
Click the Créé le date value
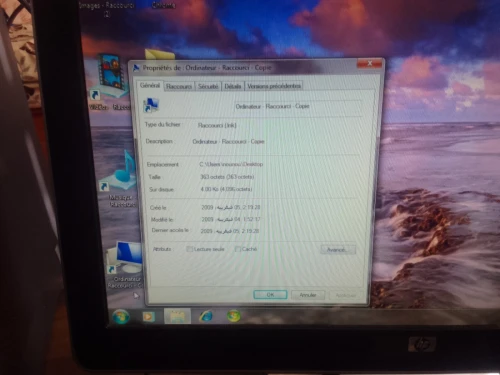(230, 207)
